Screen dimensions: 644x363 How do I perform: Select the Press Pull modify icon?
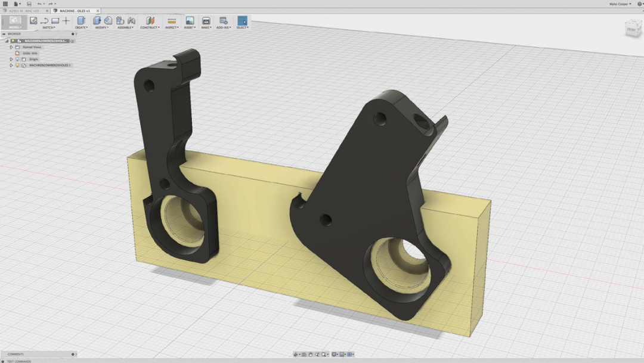tap(97, 20)
